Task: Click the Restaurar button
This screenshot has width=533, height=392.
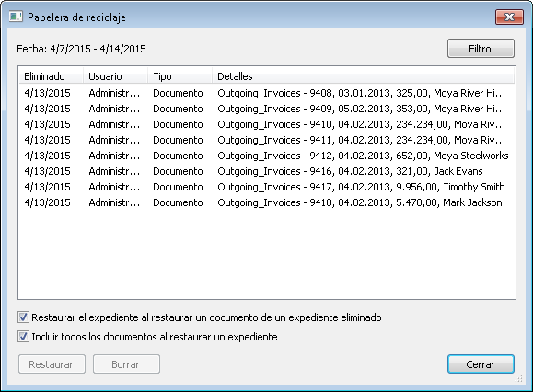Action: 52,364
